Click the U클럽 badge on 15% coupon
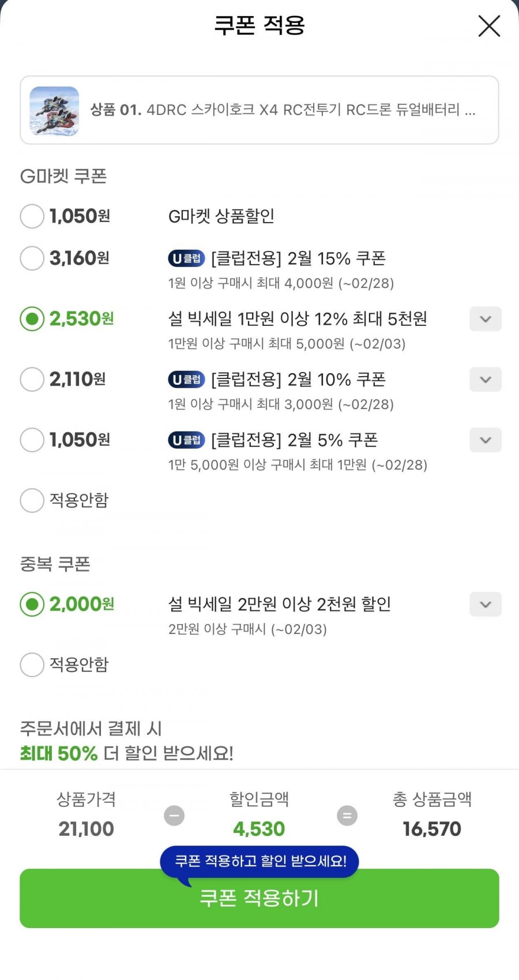 186,258
